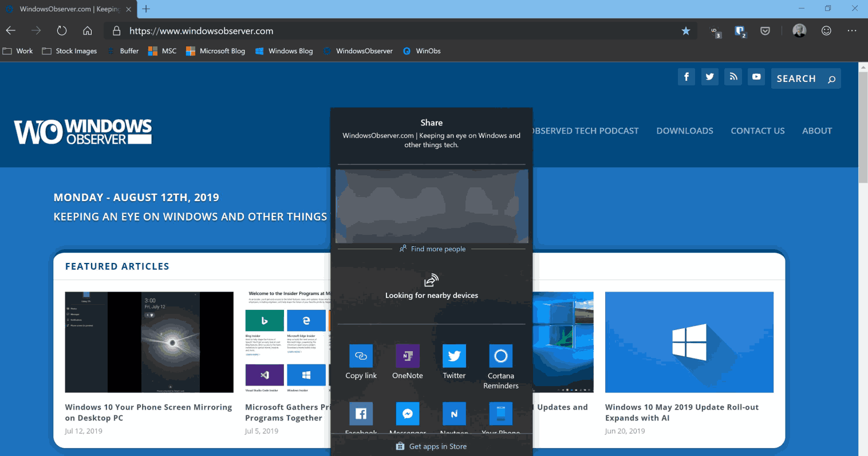Open WindowsObserver Facebook icon in header

coord(686,77)
